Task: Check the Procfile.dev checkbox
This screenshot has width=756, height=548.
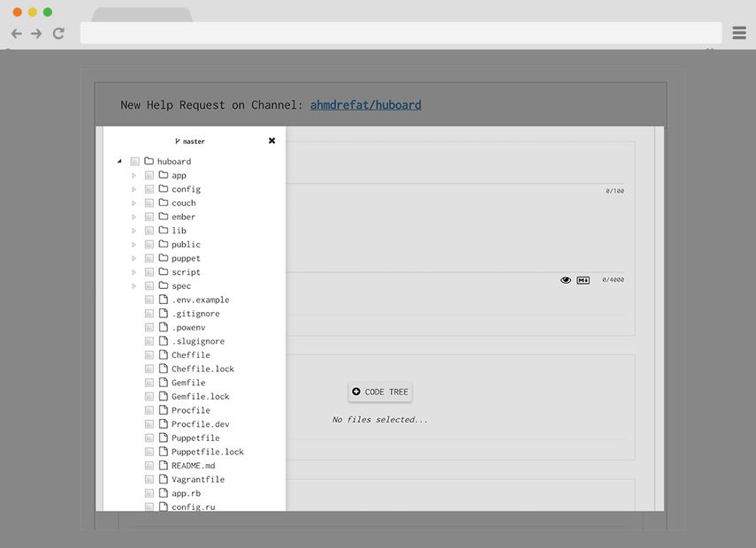Action: click(x=149, y=424)
